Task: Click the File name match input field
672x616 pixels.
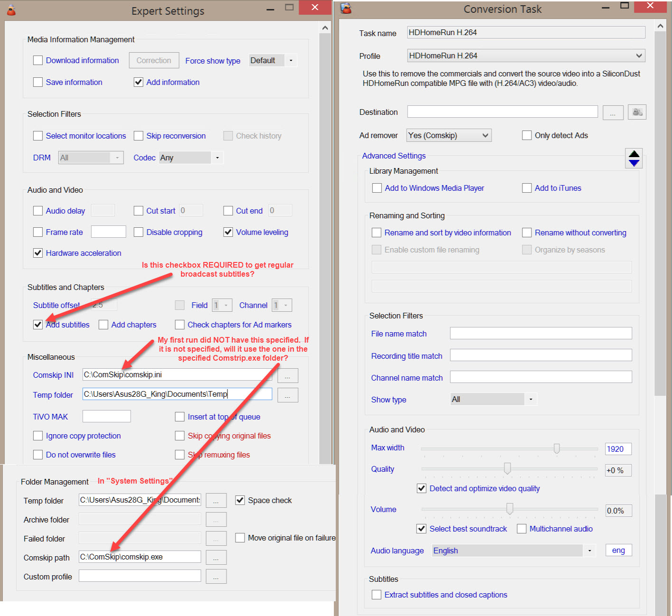Action: tap(541, 334)
